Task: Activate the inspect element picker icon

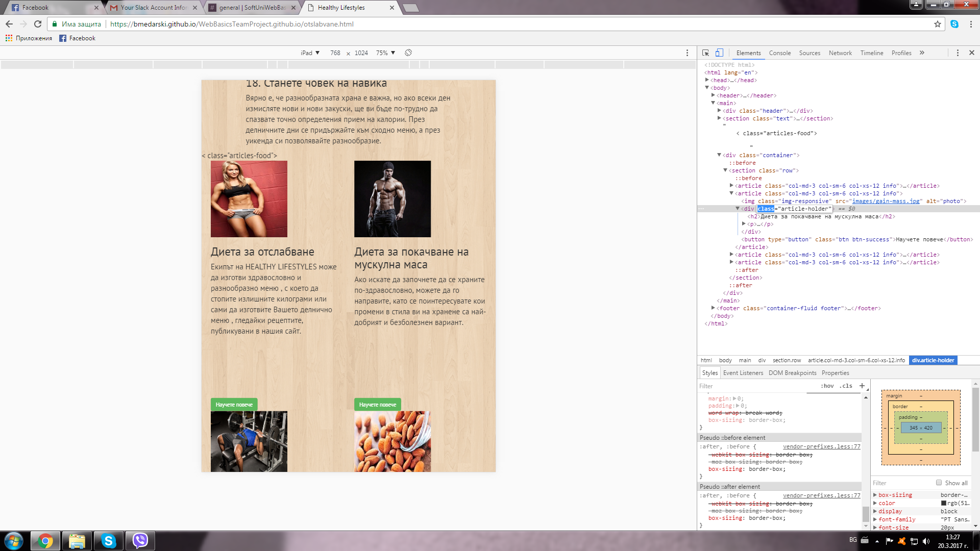Action: [x=705, y=53]
